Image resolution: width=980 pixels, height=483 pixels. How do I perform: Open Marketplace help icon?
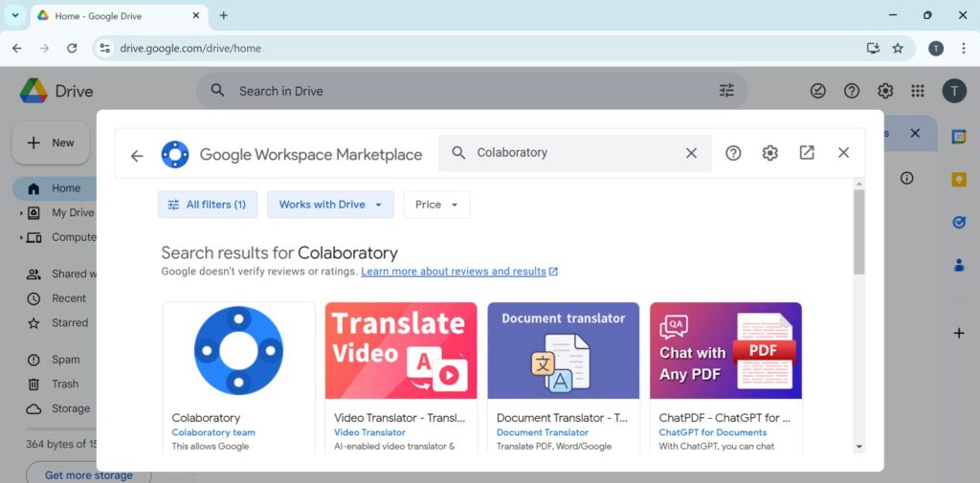pos(733,153)
